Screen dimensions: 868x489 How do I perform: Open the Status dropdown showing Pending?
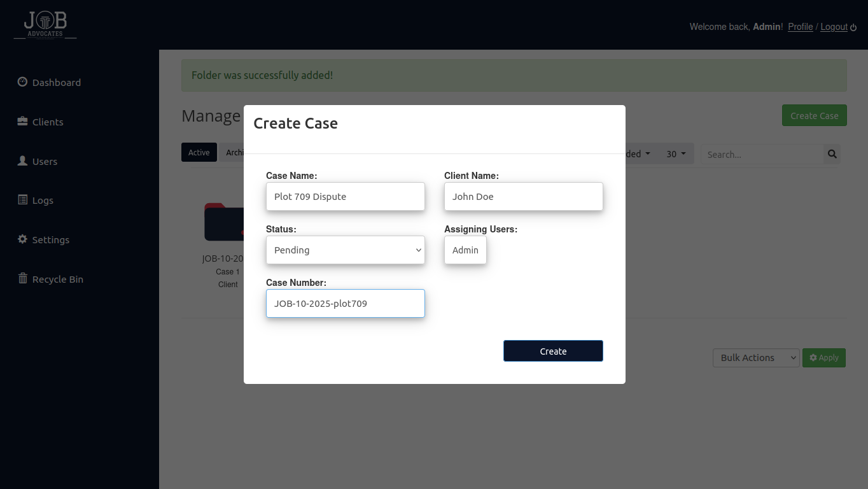coord(345,250)
